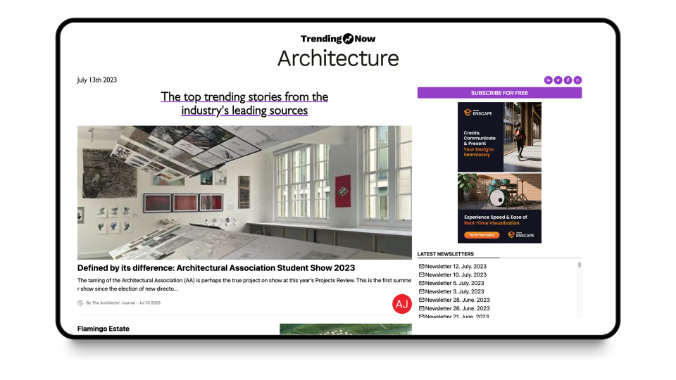
Task: Open the student show exhibition photo
Action: (244, 192)
